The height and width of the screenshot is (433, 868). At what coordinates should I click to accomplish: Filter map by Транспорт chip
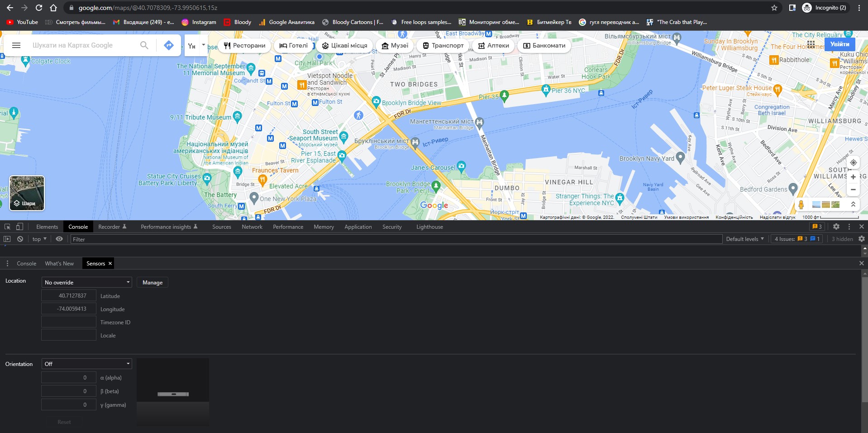tap(443, 45)
